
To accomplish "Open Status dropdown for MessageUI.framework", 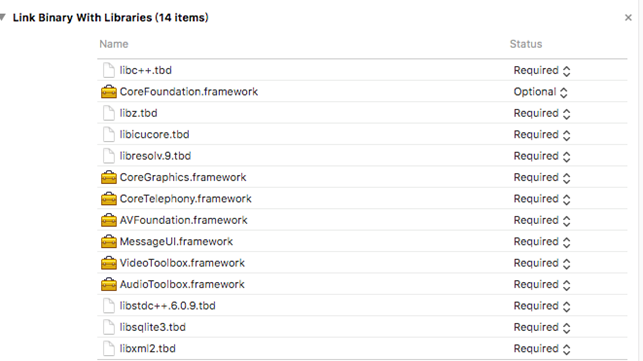I will [542, 242].
